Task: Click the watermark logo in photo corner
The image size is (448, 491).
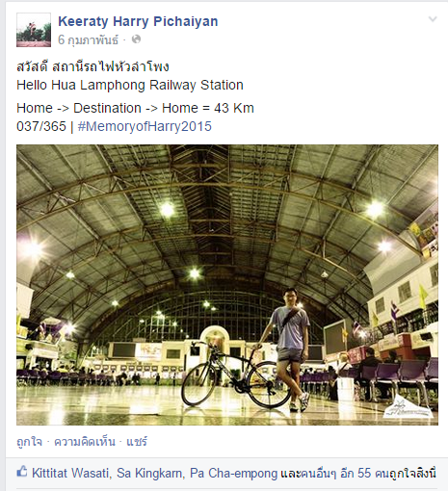Action: click(x=408, y=407)
